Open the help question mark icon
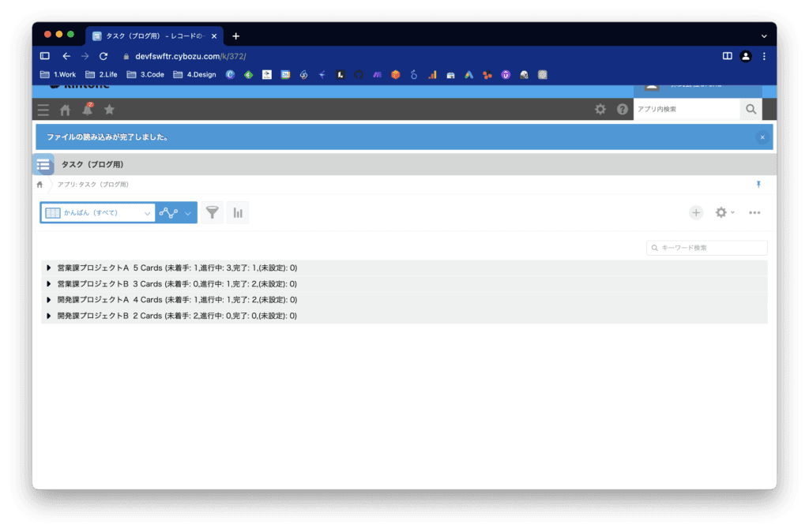809x532 pixels. point(623,109)
